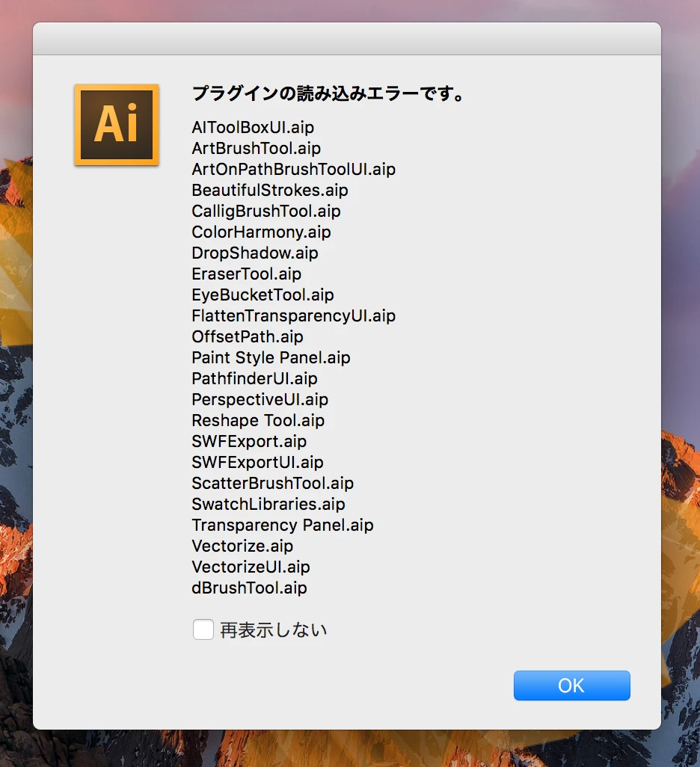
Task: Select the CalligBrushTool.aip entry
Action: [x=265, y=212]
